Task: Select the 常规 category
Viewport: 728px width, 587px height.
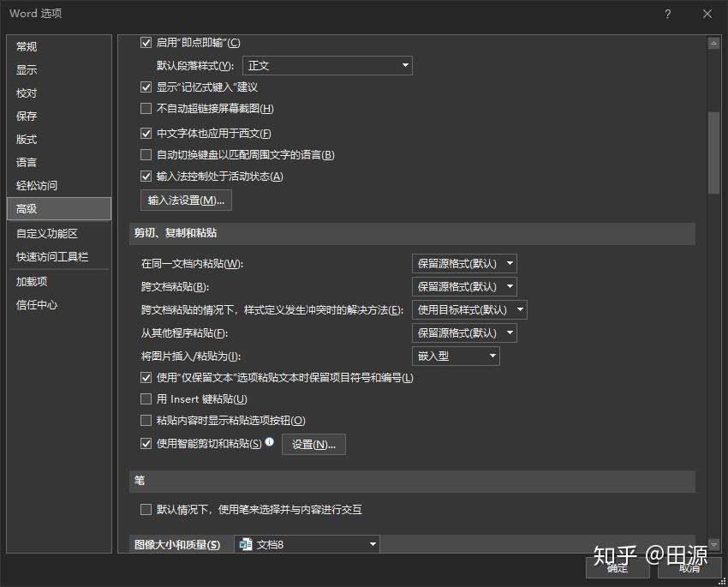Action: (59, 46)
